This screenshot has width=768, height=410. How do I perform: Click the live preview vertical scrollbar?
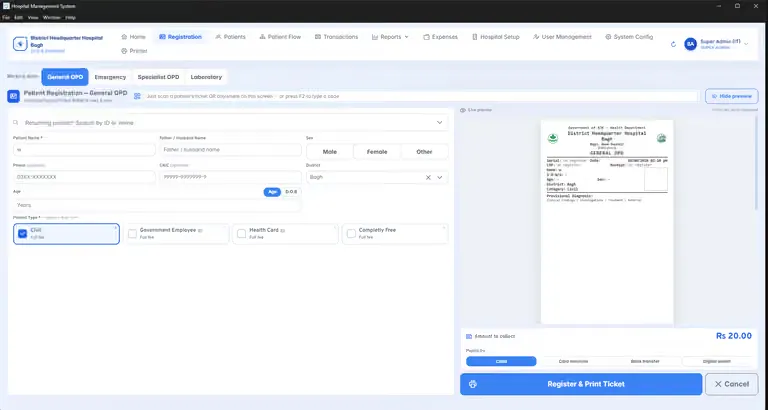point(756,163)
